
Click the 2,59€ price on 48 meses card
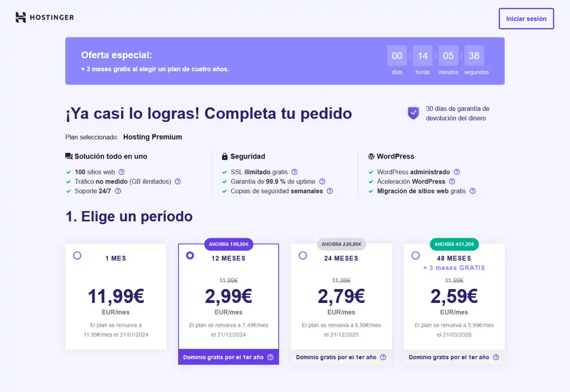pos(454,296)
